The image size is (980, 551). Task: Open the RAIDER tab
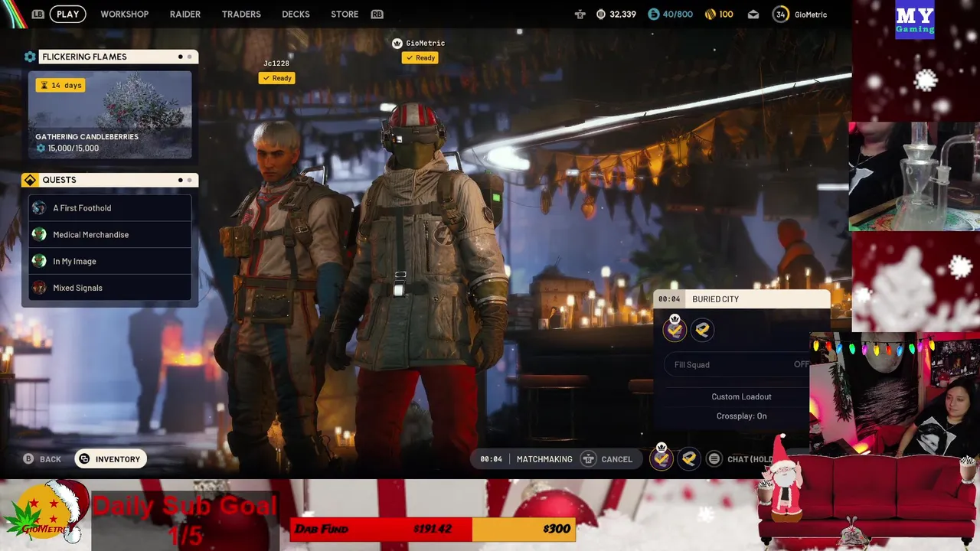[x=185, y=14]
